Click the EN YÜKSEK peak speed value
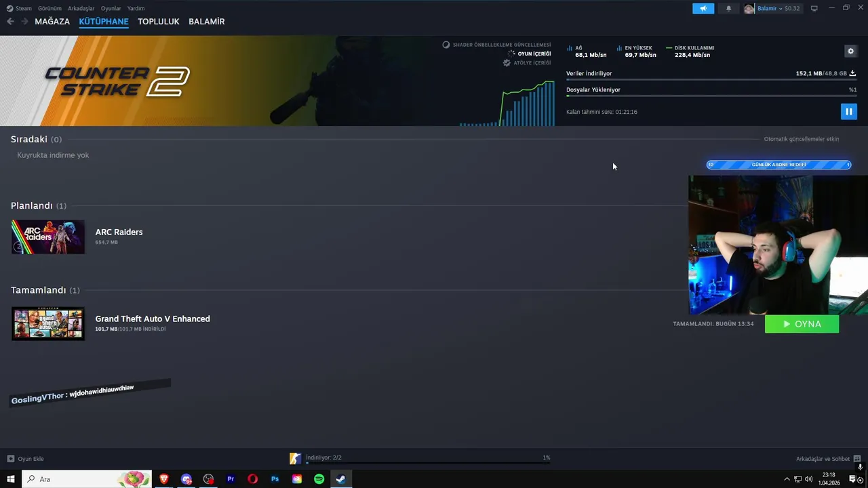 [x=640, y=55]
